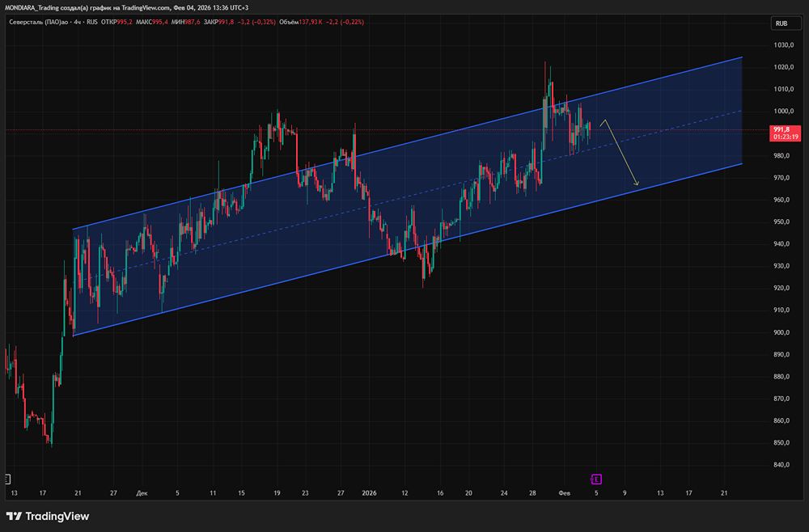The width and height of the screenshot is (809, 532).
Task: Click the 2026 year marker on time axis
Action: pos(368,492)
